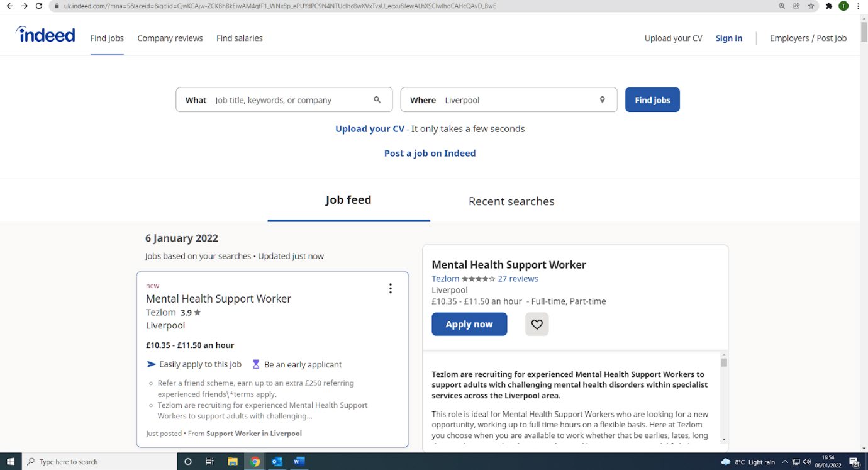Click the location pin icon in Where field

602,100
